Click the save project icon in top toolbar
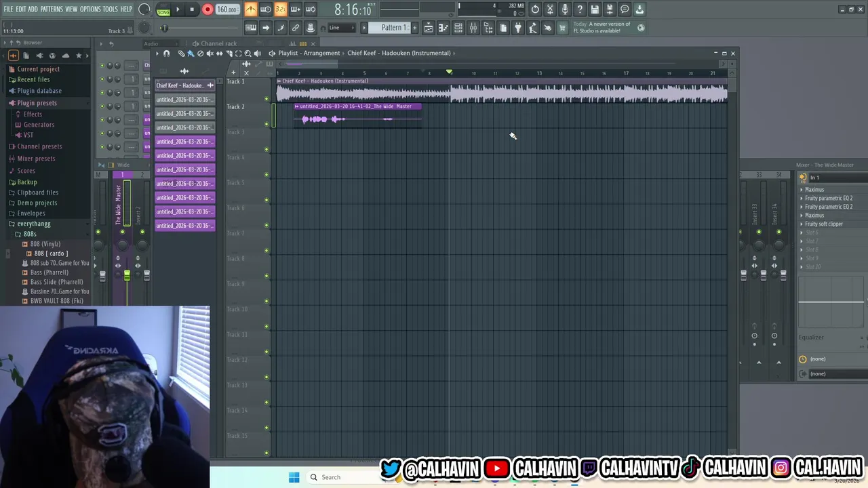 595,9
